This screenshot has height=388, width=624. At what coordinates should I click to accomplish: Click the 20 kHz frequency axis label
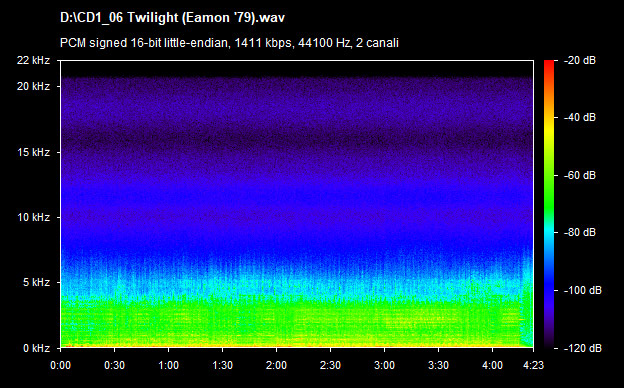33,86
